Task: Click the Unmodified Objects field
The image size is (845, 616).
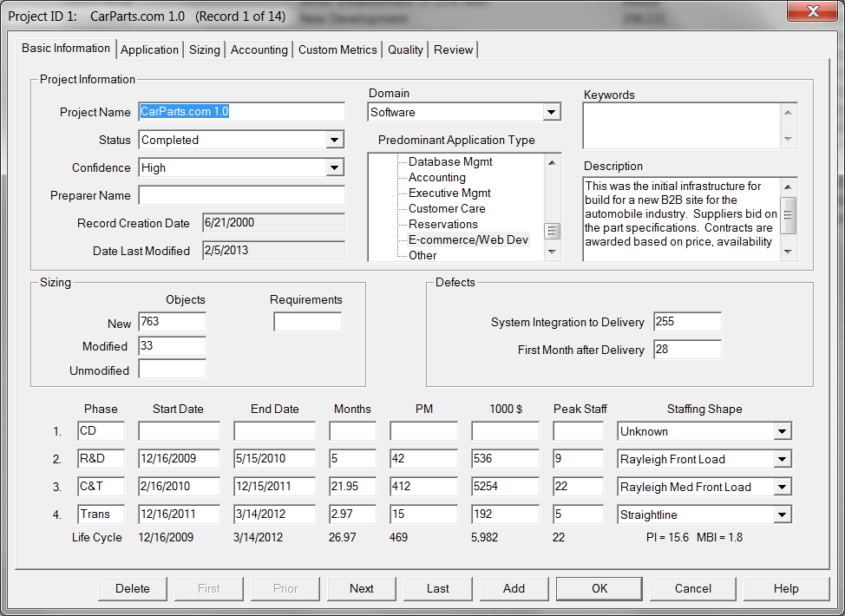Action: click(173, 370)
